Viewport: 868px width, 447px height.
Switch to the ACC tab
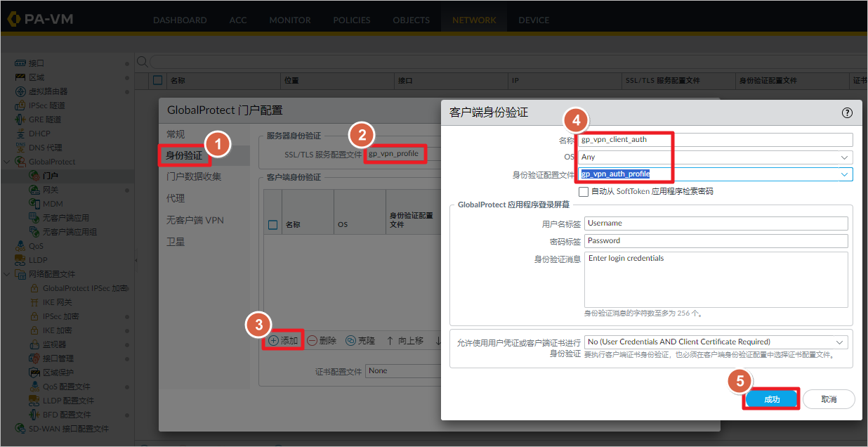click(238, 20)
